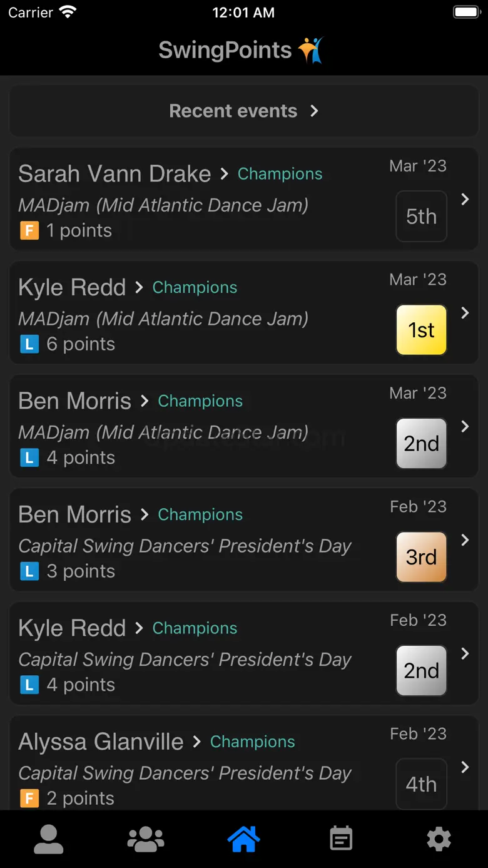The width and height of the screenshot is (488, 868).
Task: Open Kyle Redd's 1st place entry chevron
Action: [x=465, y=313]
